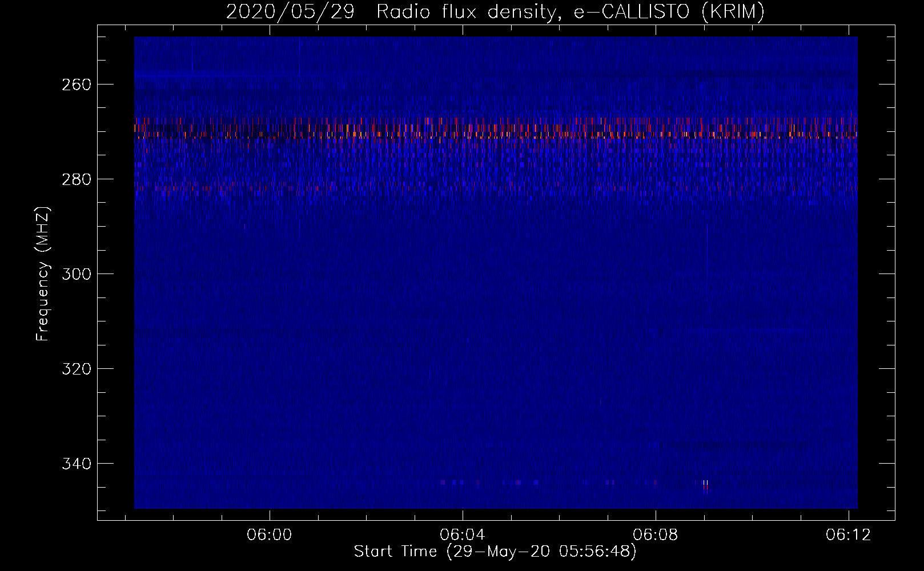The width and height of the screenshot is (924, 571).
Task: Click the 340 frequency tick label
Action: pos(75,464)
